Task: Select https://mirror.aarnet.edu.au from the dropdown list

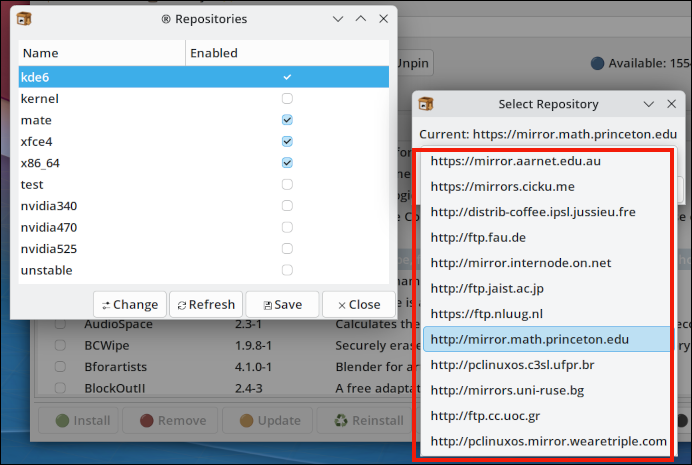Action: [516, 160]
